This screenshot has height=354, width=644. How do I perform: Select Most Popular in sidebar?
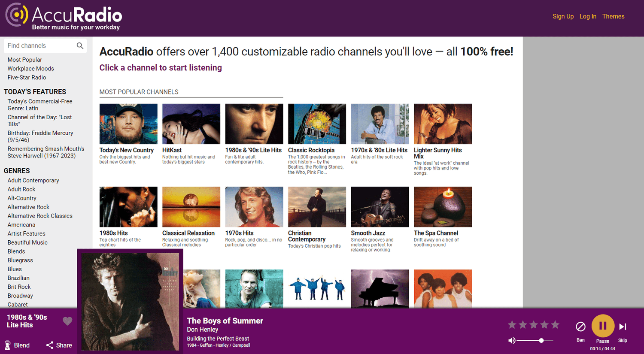24,60
